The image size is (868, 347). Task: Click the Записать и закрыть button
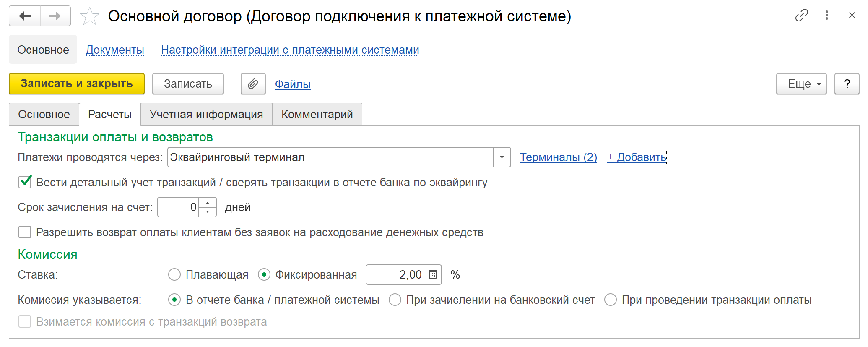coord(77,84)
